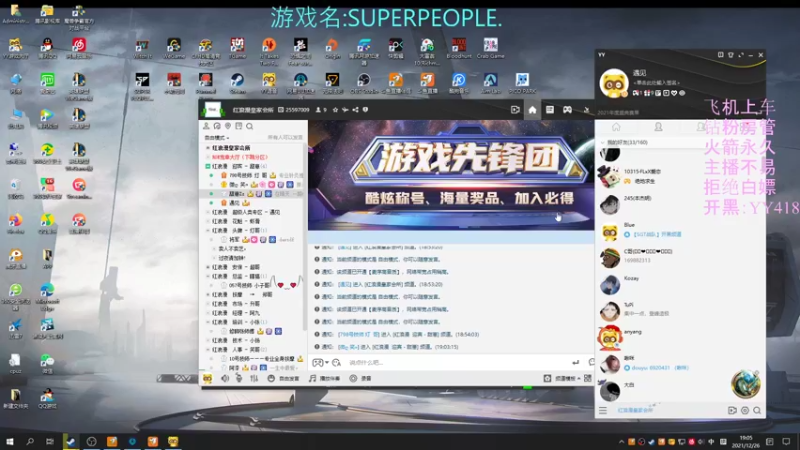Image resolution: width=800 pixels, height=450 pixels.
Task: Collapse 我的好友 friends group in YY window
Action: tap(603, 142)
